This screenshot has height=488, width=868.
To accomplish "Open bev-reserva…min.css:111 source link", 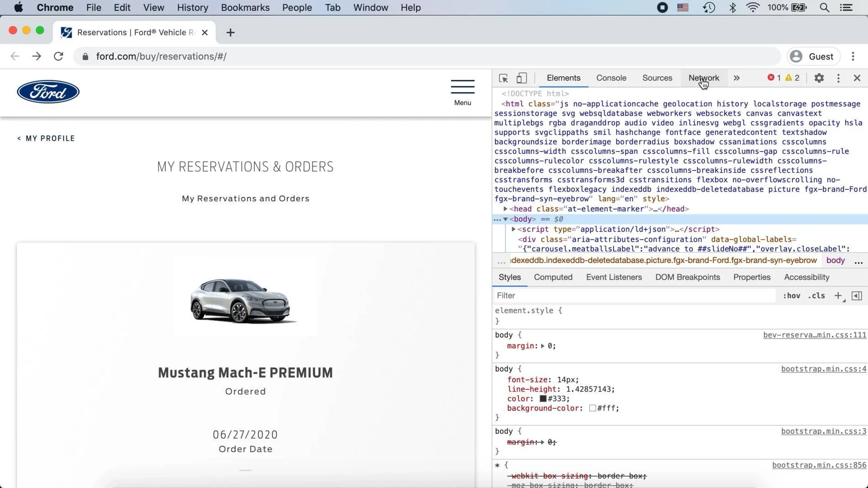I will 815,335.
